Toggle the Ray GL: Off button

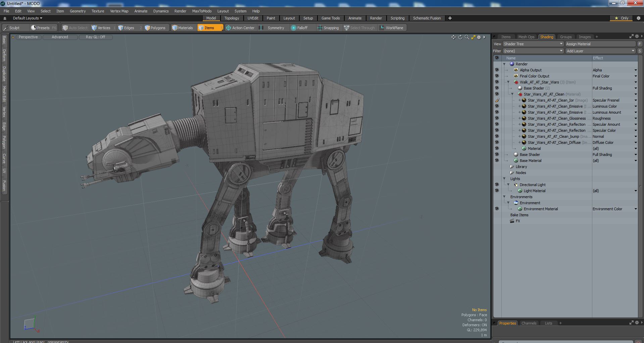tap(95, 37)
